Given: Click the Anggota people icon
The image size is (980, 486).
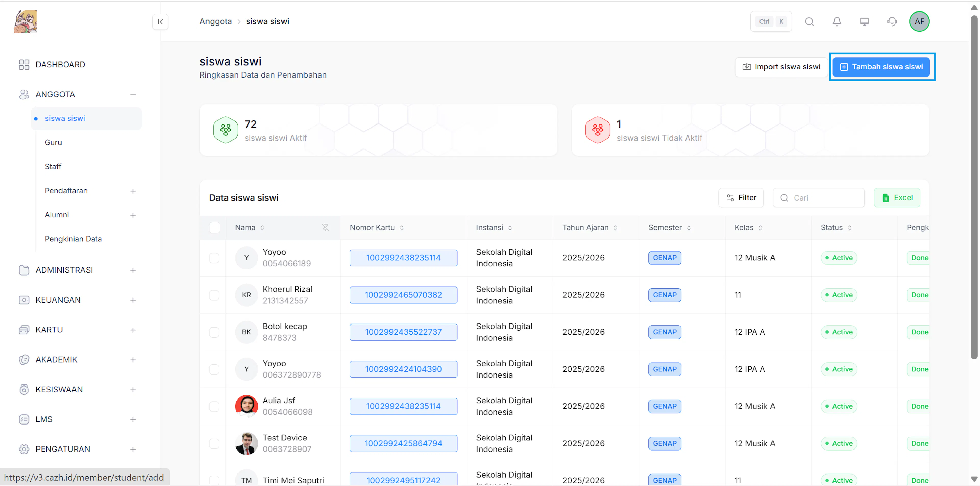Looking at the screenshot, I should tap(24, 94).
